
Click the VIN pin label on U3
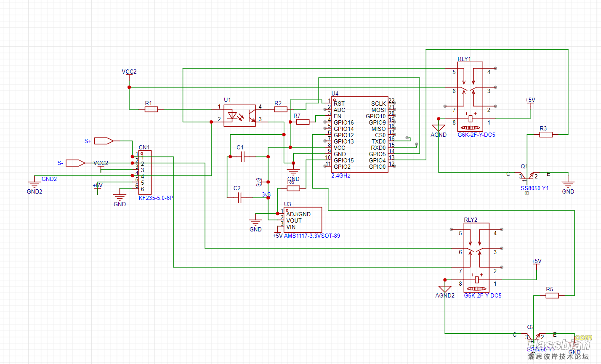291,227
